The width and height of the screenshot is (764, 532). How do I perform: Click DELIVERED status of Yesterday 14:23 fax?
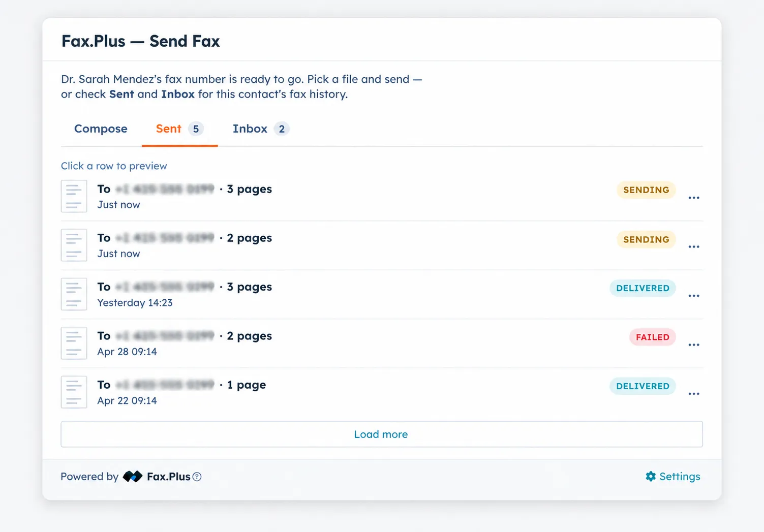(x=643, y=288)
